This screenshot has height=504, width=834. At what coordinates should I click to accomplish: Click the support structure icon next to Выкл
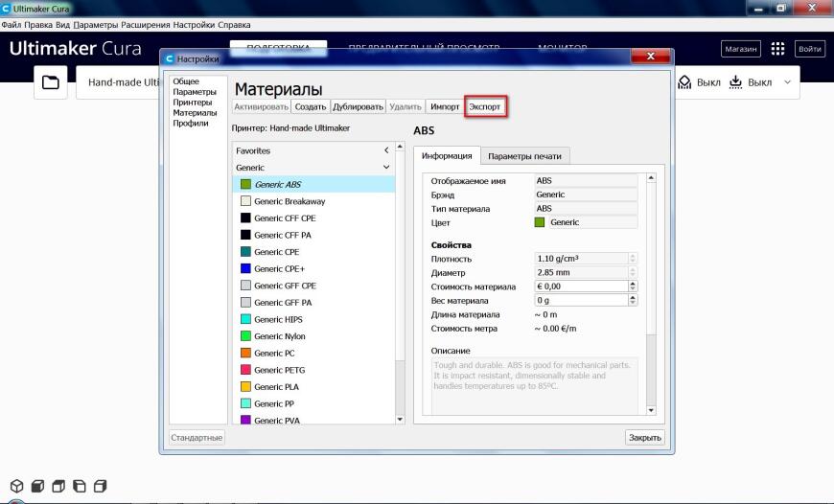click(x=685, y=82)
